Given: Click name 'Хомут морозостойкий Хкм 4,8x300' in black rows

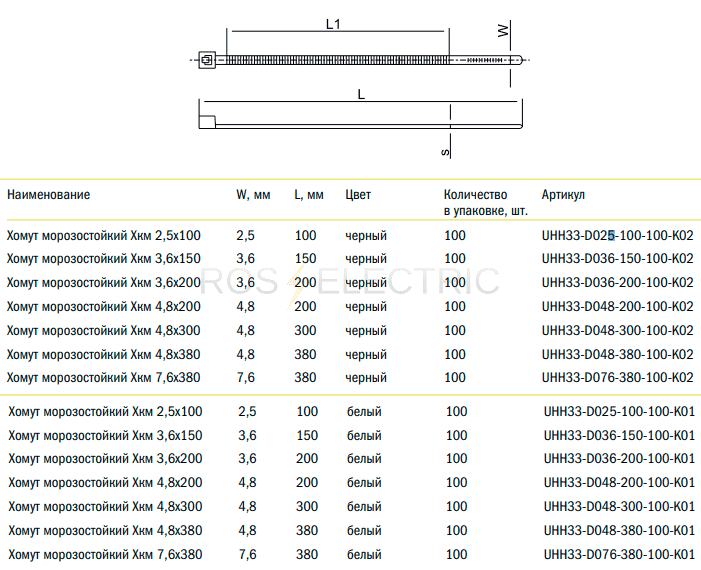Looking at the screenshot, I should 104,331.
